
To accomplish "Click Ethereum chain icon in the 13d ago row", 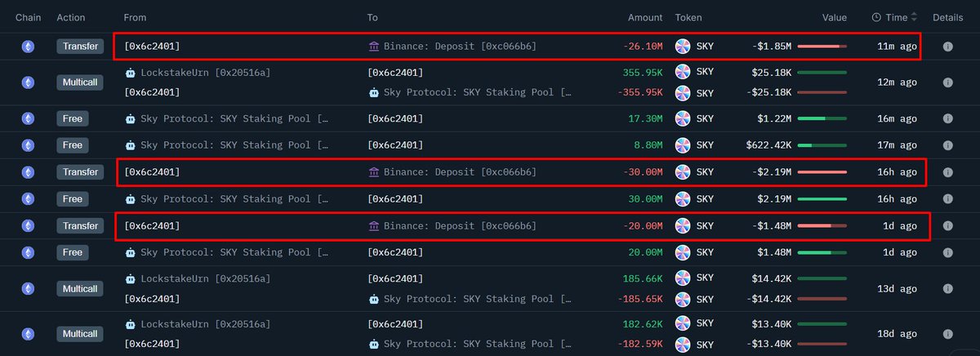I will [27, 289].
